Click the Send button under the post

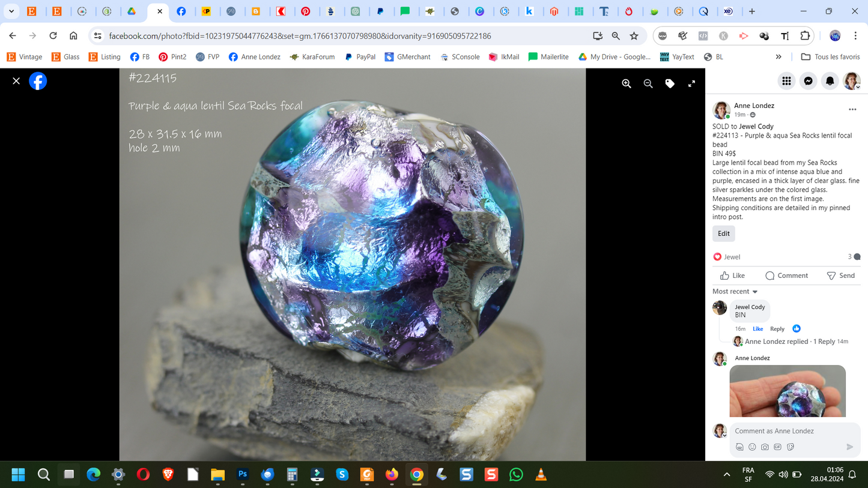click(840, 276)
